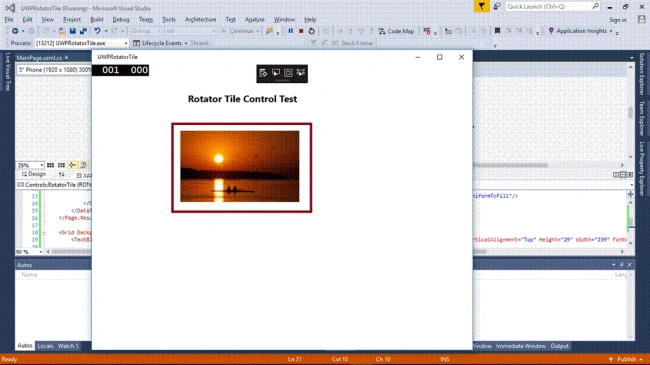This screenshot has height=365, width=650.
Task: Expand the Lifecycle Events dropdown
Action: (x=186, y=43)
